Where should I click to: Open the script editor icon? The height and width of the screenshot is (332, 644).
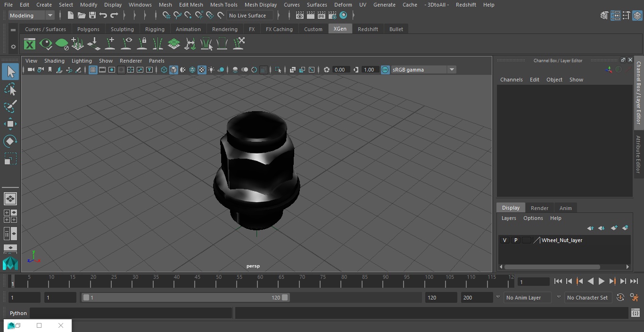tap(635, 313)
